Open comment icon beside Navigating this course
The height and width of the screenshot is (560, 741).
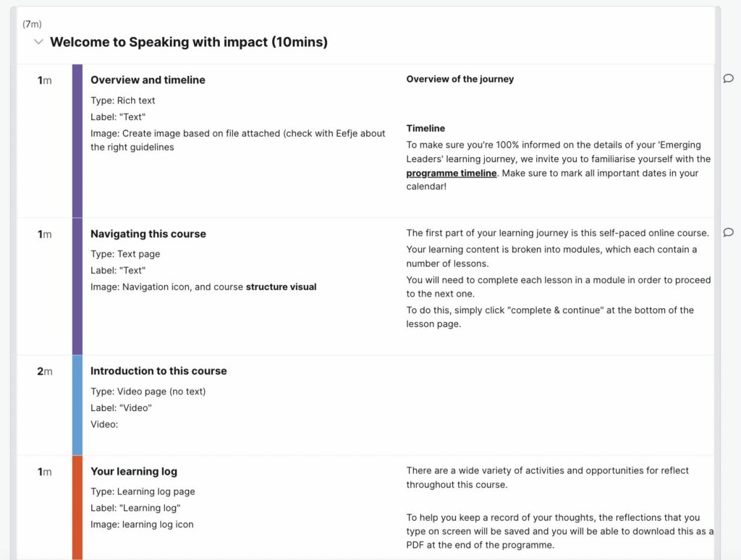point(728,232)
